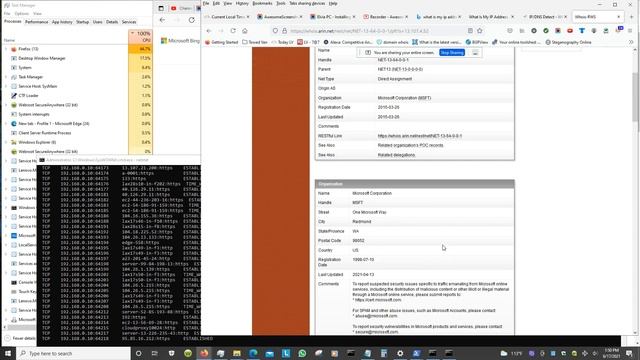This screenshot has height=360, width=640.
Task: Open NET13 parent network link
Action: tap(400, 69)
